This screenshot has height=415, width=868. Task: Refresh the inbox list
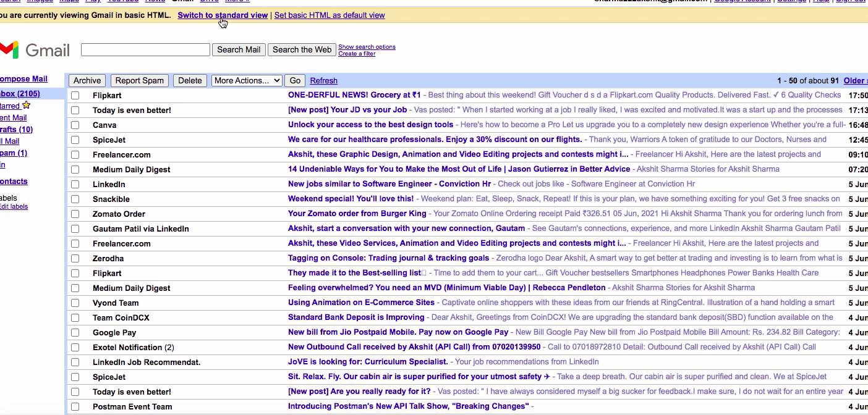click(324, 80)
